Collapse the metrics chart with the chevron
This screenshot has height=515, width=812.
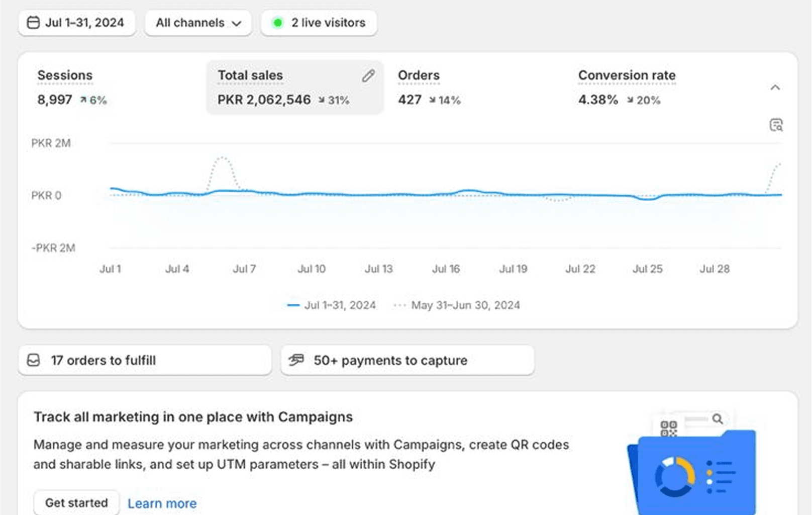coord(775,88)
